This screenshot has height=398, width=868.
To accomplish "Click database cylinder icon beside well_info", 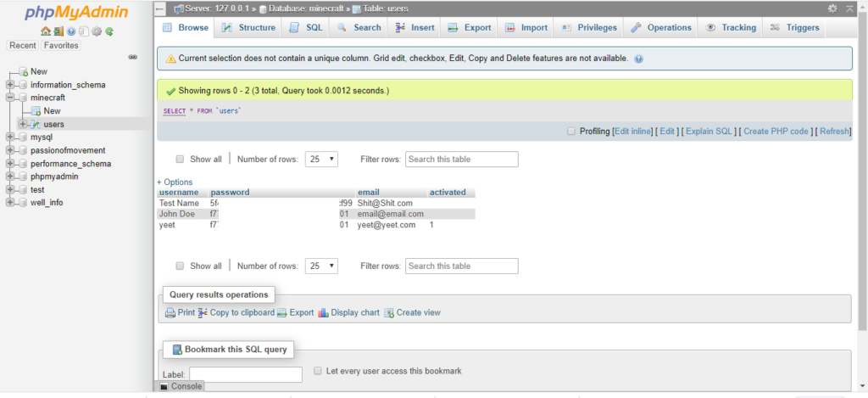I will click(x=23, y=203).
